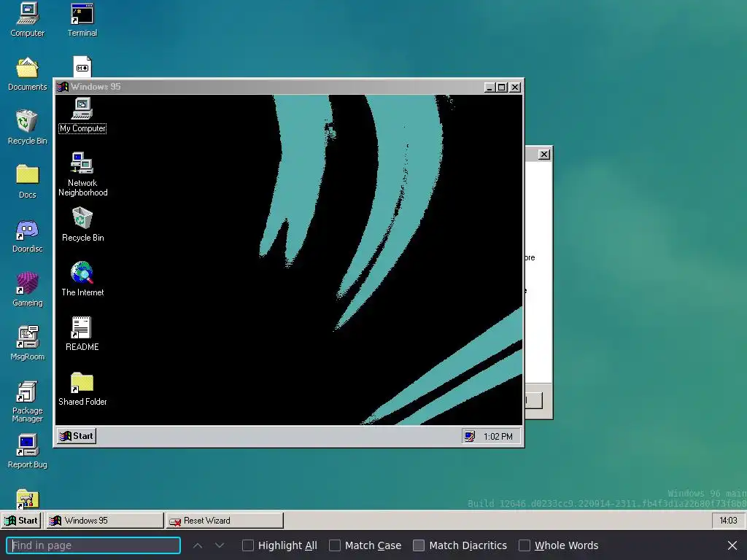
Task: Close the find bar
Action: pyautogui.click(x=732, y=545)
